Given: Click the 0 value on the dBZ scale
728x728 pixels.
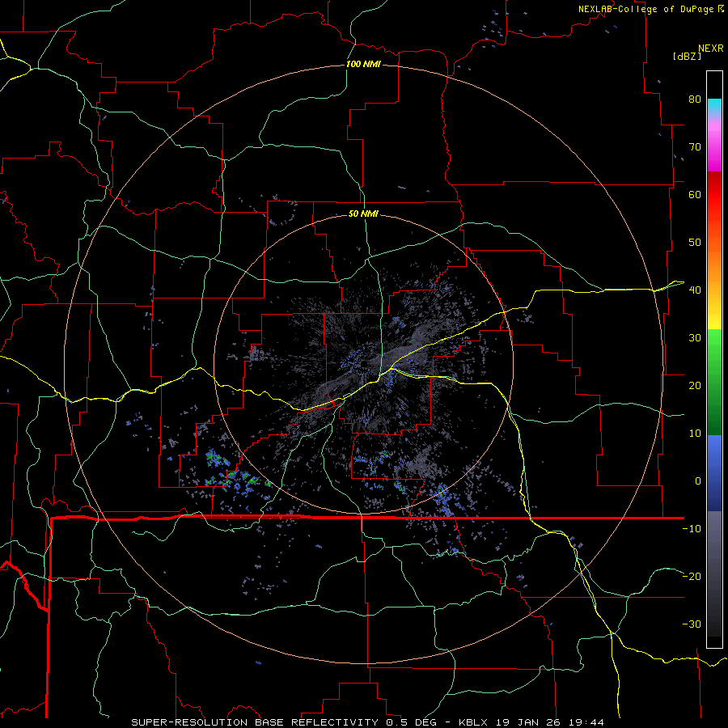Looking at the screenshot, I should tap(698, 481).
